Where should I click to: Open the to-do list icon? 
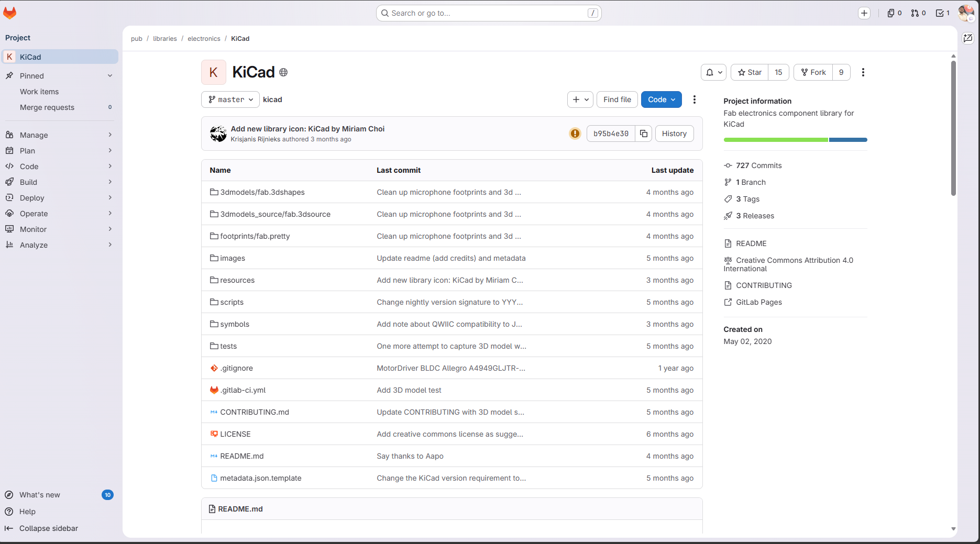tap(943, 13)
